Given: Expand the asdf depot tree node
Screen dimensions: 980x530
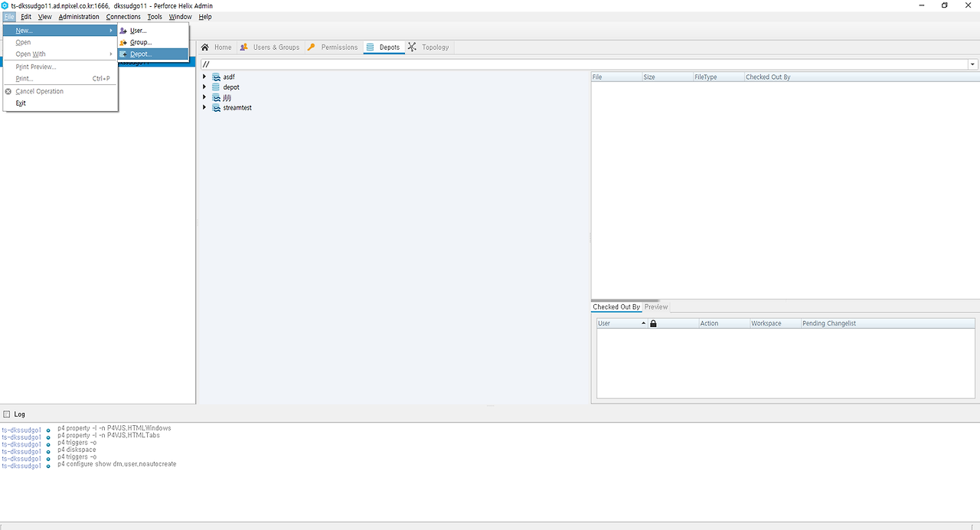Looking at the screenshot, I should pos(204,77).
